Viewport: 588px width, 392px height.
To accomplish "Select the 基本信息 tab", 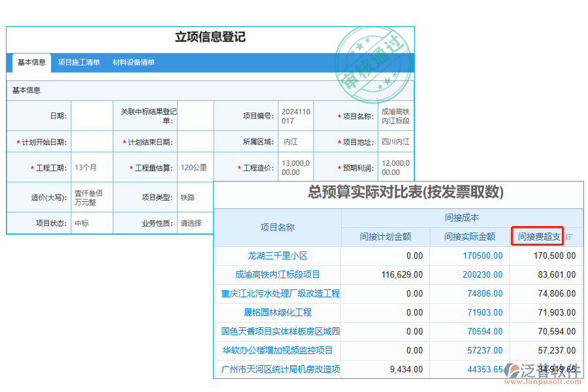I will point(31,63).
